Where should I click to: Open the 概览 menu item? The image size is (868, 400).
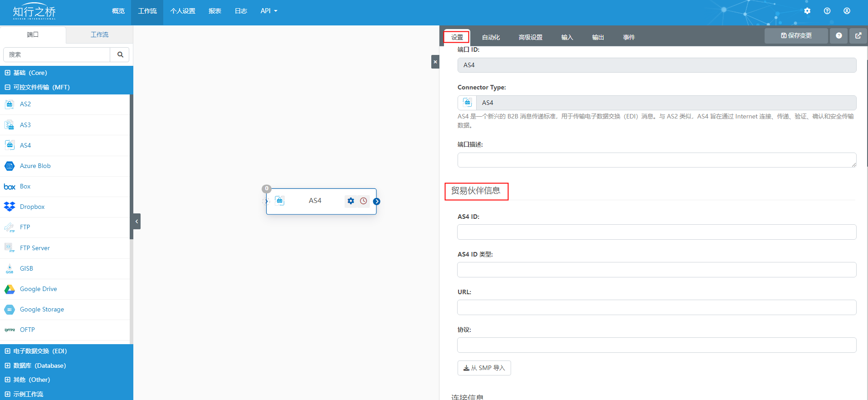tap(118, 11)
